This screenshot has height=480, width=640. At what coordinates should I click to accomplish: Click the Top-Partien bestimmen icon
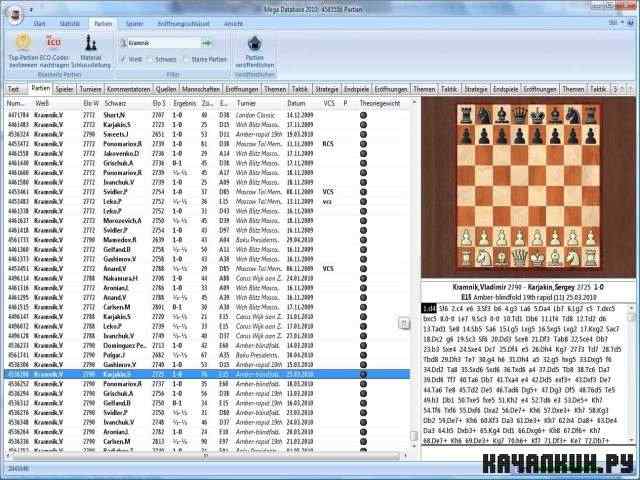pyautogui.click(x=23, y=42)
